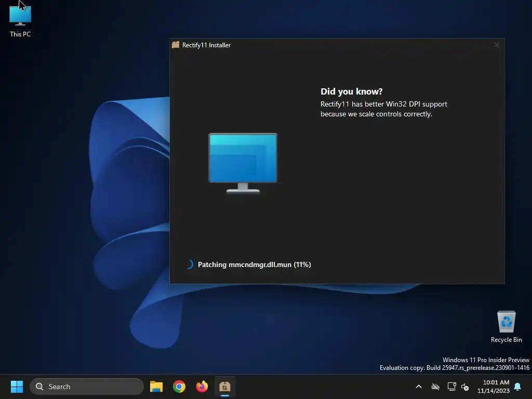The height and width of the screenshot is (399, 532).
Task: Click the taskbar Search box
Action: click(87, 387)
